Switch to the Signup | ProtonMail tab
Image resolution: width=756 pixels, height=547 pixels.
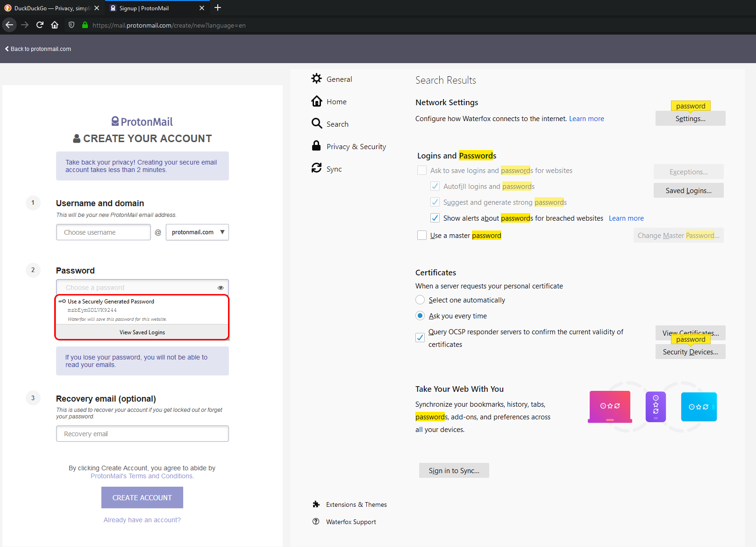click(x=157, y=8)
